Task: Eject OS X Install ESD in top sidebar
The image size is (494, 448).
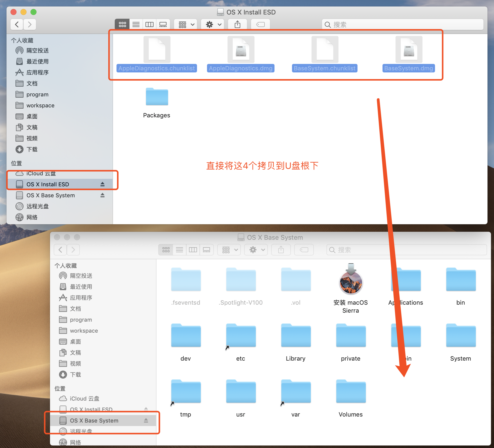Action: click(102, 184)
